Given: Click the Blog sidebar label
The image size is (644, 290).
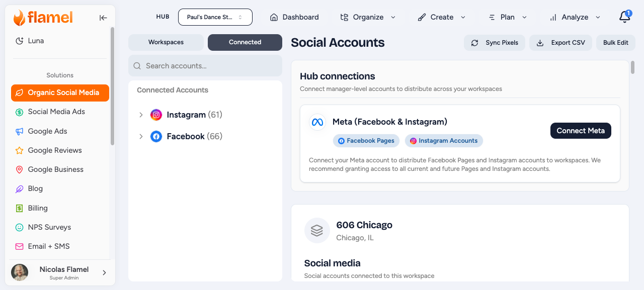Looking at the screenshot, I should point(35,189).
